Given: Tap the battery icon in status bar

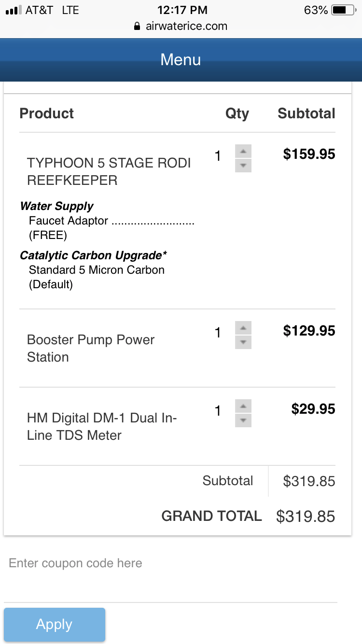Looking at the screenshot, I should coord(344,10).
